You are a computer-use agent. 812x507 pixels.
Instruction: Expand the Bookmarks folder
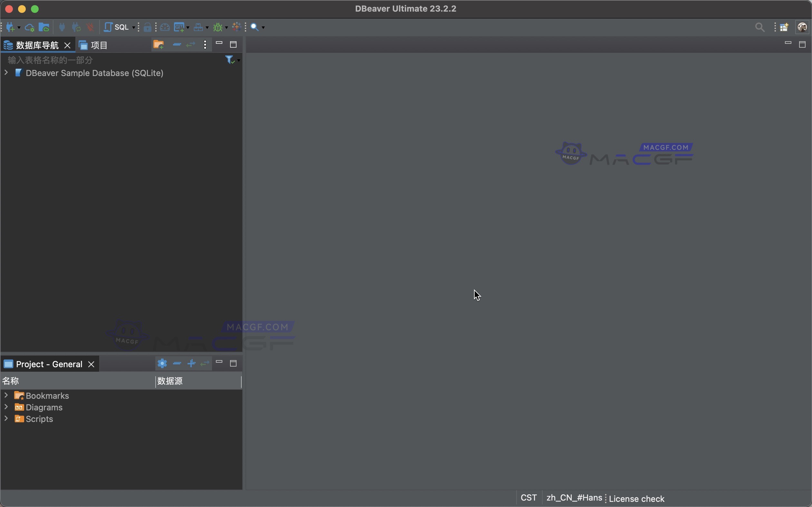[6, 395]
